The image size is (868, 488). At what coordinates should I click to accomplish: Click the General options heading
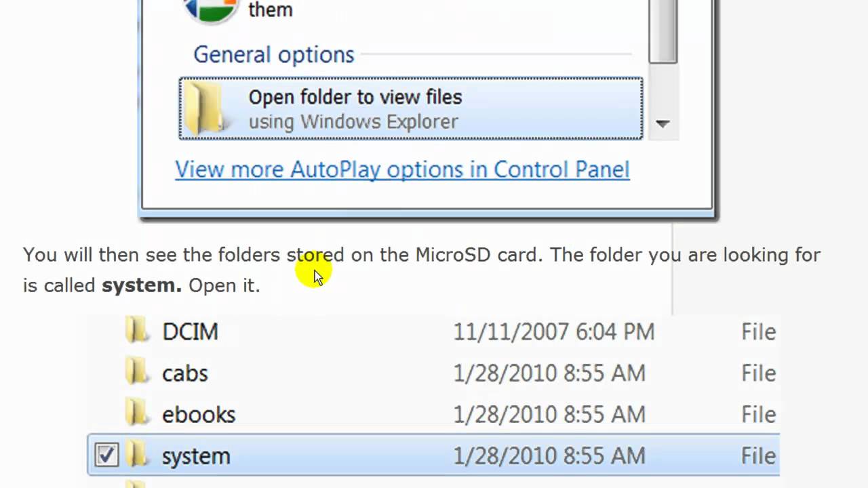pos(274,54)
